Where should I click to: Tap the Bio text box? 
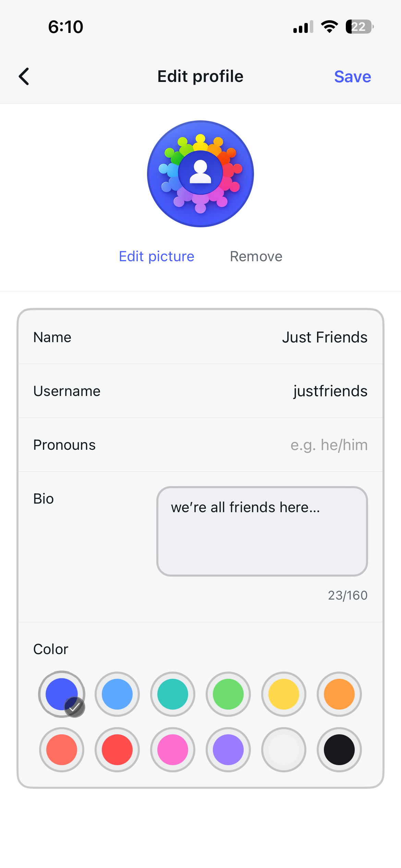pos(262,531)
